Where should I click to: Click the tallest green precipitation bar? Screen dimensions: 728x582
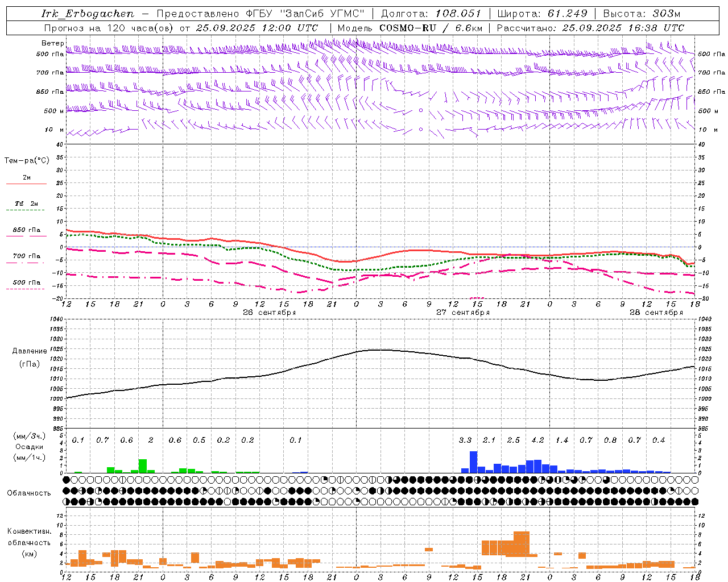143,466
